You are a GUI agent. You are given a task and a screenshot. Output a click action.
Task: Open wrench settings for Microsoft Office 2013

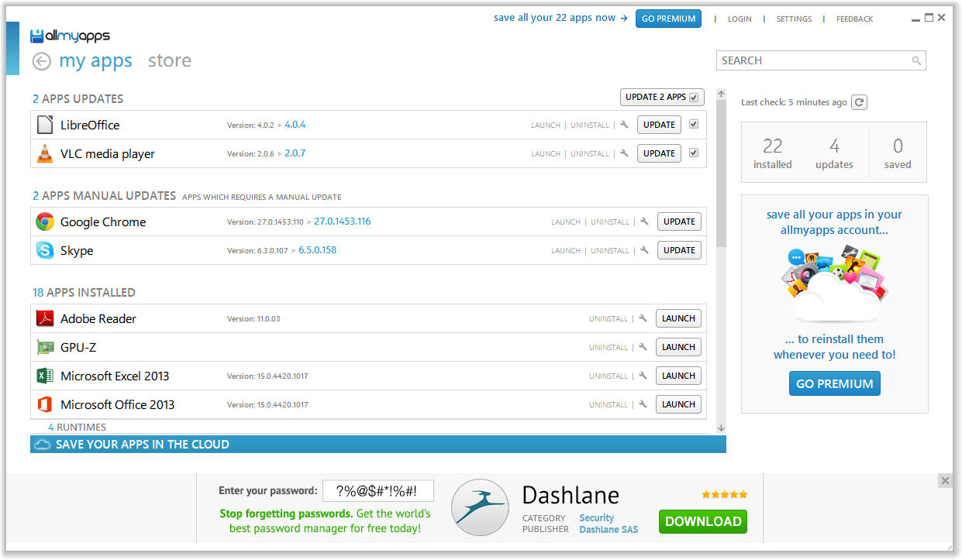(643, 404)
